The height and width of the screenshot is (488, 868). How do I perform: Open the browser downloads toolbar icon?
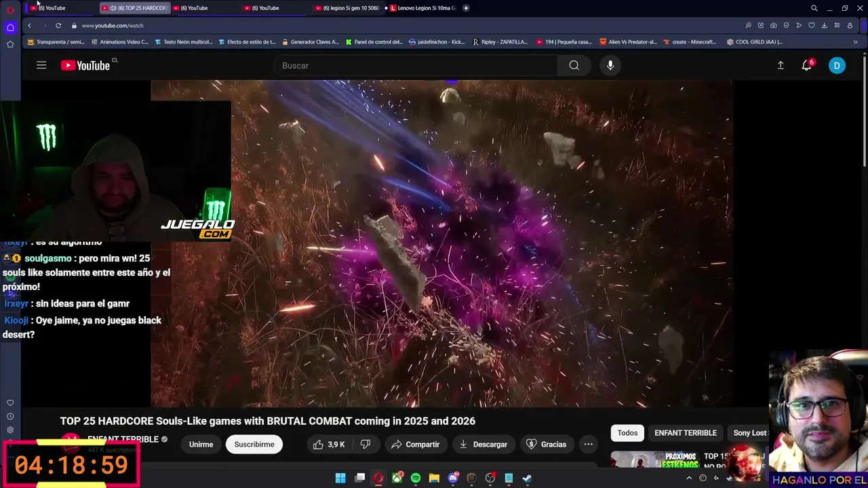click(824, 25)
